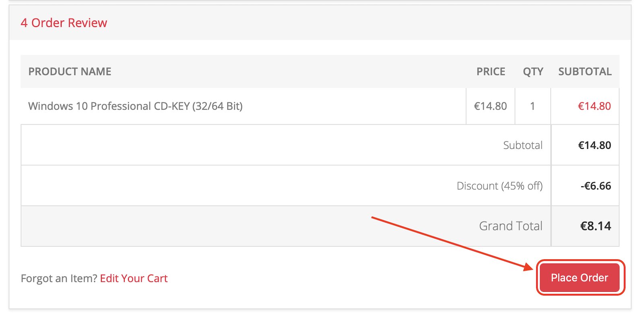The image size is (644, 322).
Task: Select the Windows 10 Professional CD-KEY product name
Action: 135,106
